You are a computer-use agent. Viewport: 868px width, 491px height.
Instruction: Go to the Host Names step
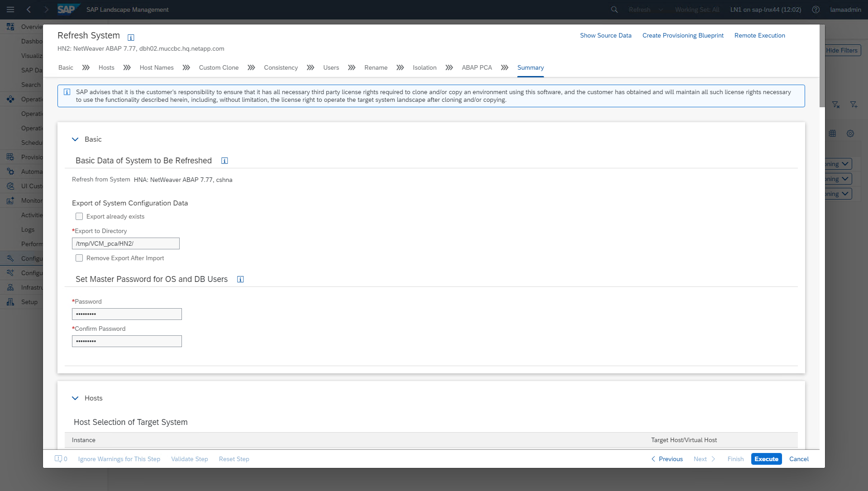pos(157,67)
